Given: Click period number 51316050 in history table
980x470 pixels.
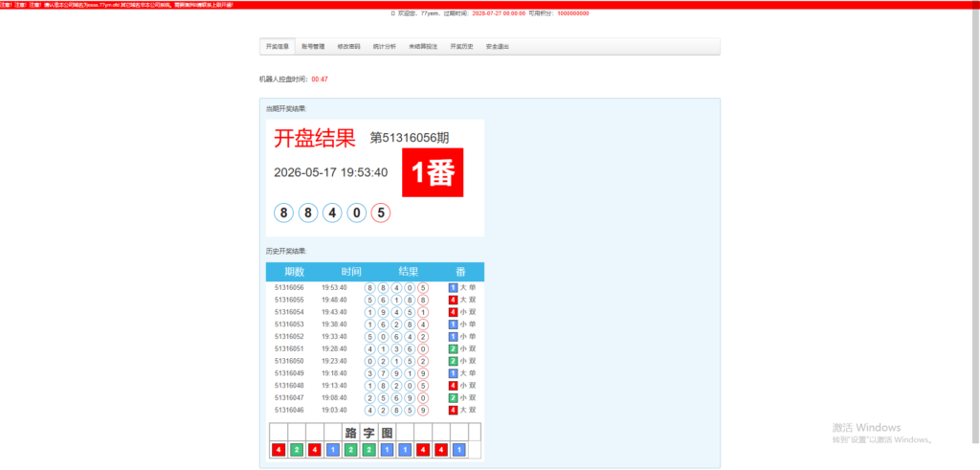Looking at the screenshot, I should pos(289,361).
